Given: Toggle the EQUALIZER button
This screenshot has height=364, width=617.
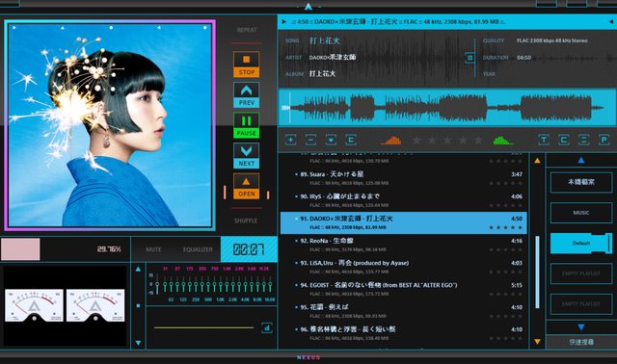Looking at the screenshot, I should point(198,249).
